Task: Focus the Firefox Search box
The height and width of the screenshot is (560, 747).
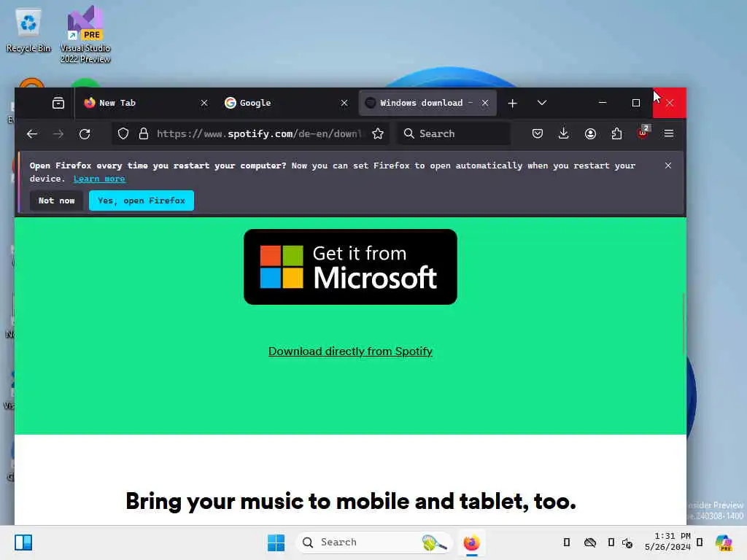Action: click(x=454, y=134)
